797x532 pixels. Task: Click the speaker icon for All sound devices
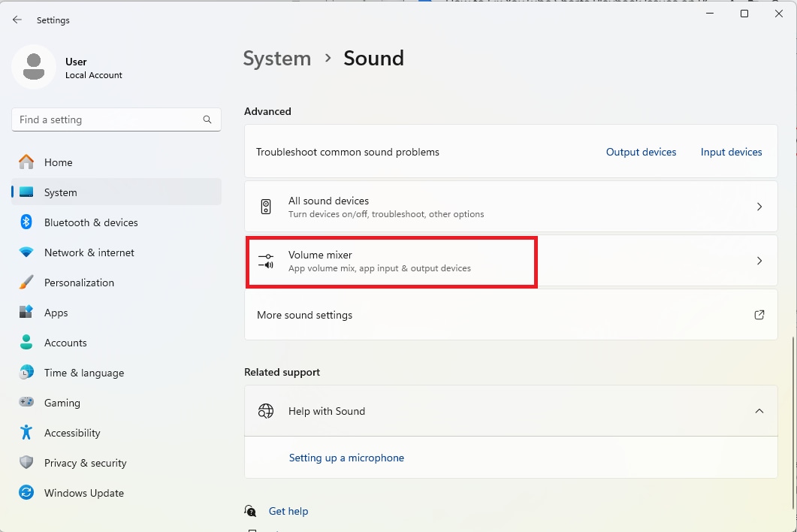click(x=266, y=207)
